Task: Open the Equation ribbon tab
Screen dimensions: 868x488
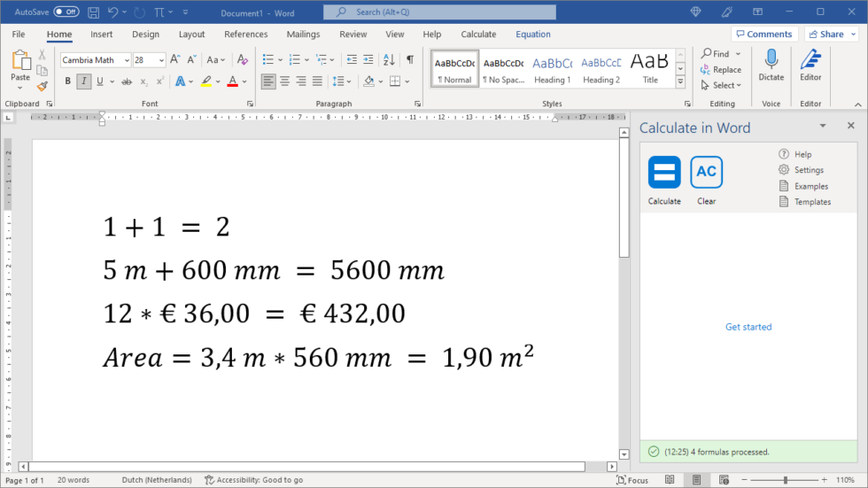Action: pyautogui.click(x=533, y=35)
